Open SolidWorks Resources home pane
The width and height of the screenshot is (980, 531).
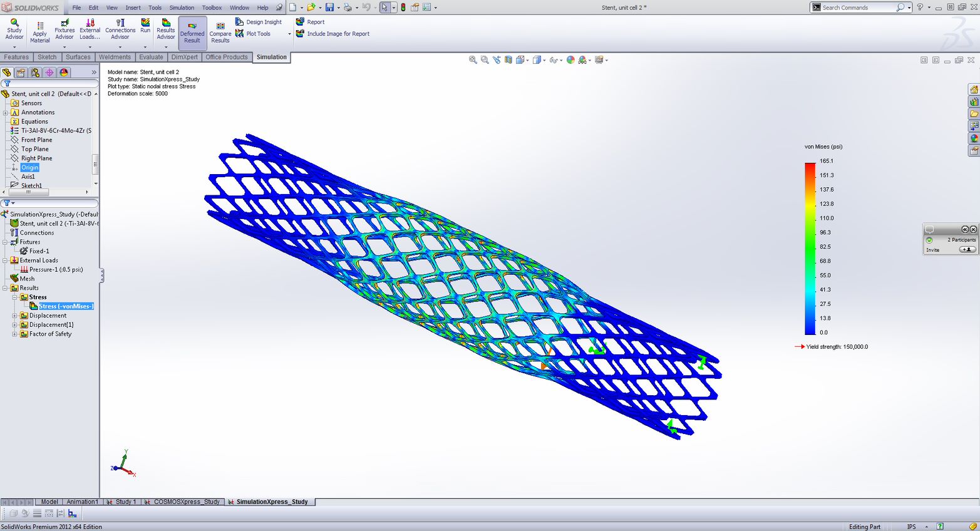pos(974,90)
